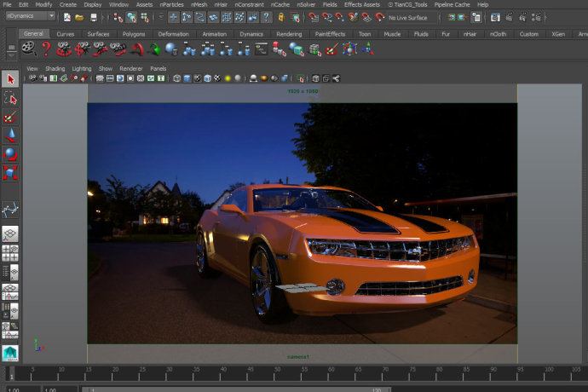Open the viewport Panels menu
The width and height of the screenshot is (588, 392).
(x=158, y=69)
